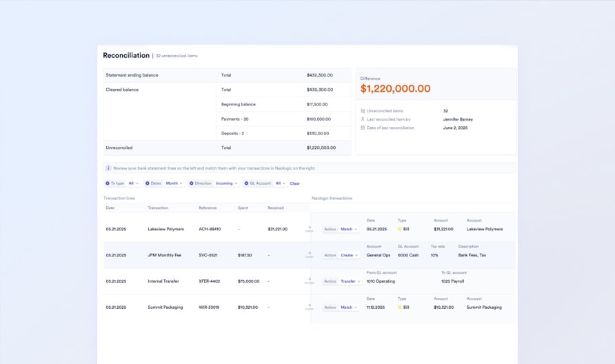Open the Transfer action dropdown for Internal Transfer
Screen dimensions: 615x364
point(350,281)
